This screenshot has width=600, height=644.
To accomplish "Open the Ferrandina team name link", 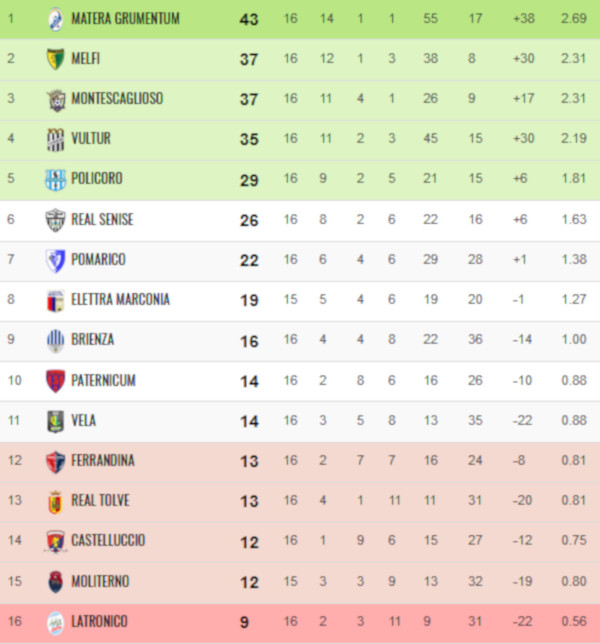I will click(103, 460).
